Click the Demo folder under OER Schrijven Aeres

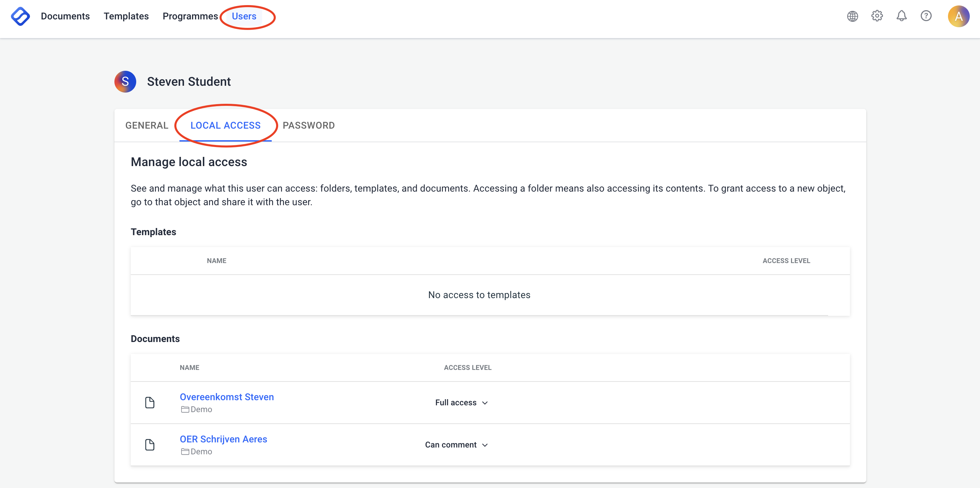click(x=197, y=452)
